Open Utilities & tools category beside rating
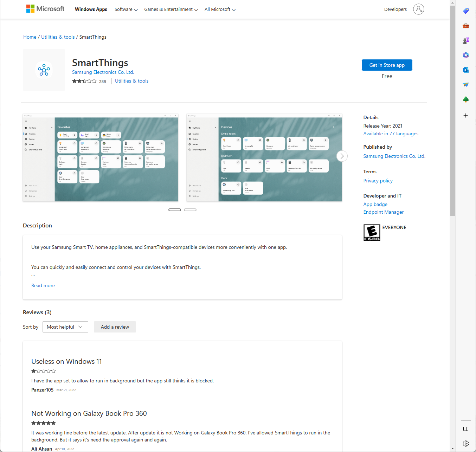 (132, 81)
